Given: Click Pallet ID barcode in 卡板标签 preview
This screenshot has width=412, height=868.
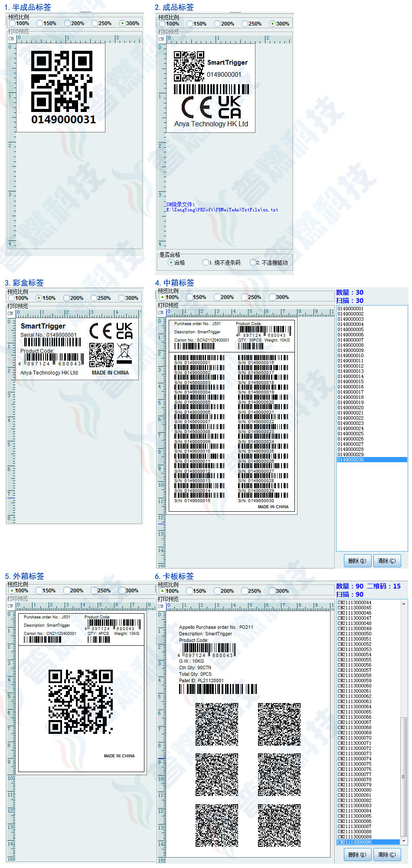Looking at the screenshot, I should (218, 689).
